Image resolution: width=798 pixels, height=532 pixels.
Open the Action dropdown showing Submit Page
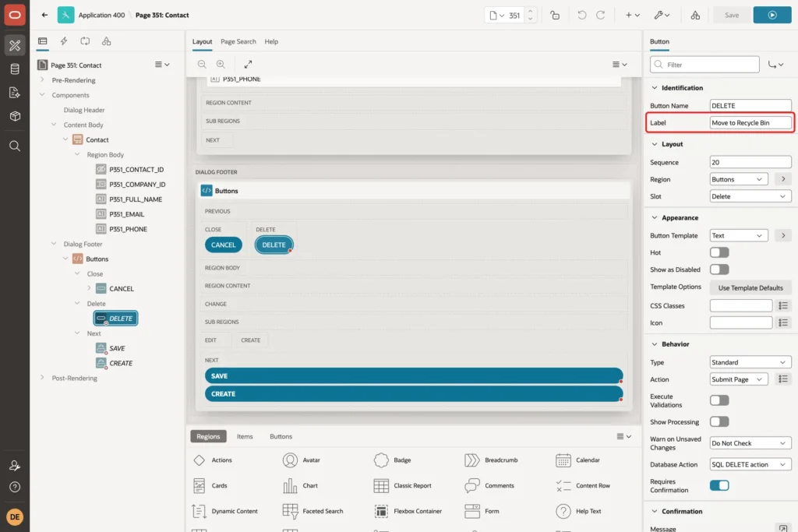tap(739, 379)
